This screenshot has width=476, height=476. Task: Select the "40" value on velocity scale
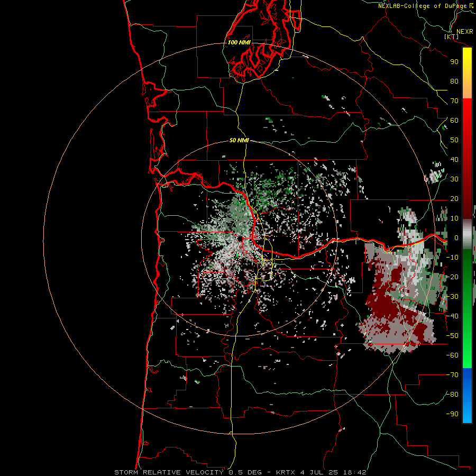[454, 159]
